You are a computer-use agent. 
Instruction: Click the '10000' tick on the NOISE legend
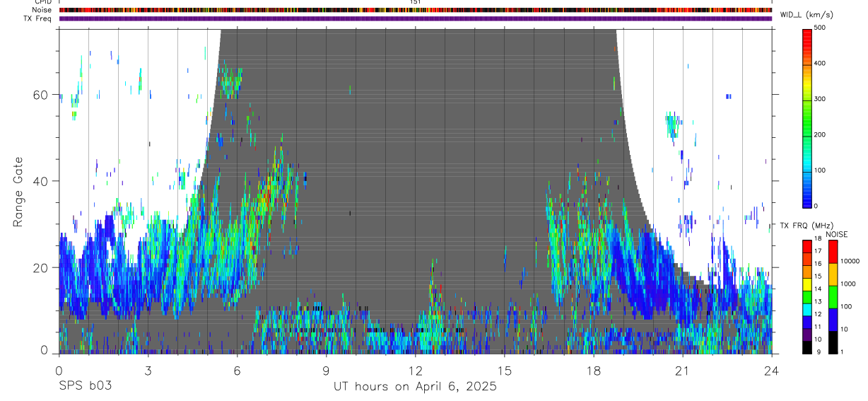tap(850, 260)
